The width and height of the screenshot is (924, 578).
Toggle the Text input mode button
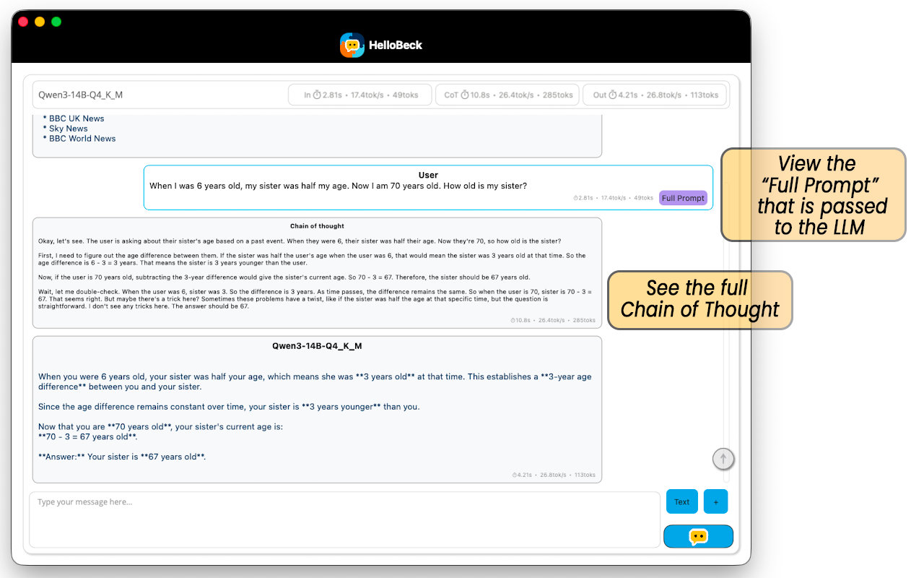tap(681, 501)
